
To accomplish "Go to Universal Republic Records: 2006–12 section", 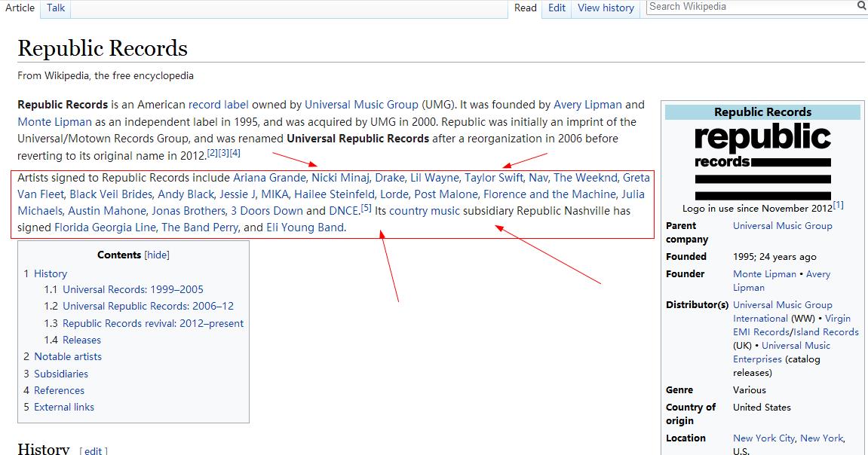I will [148, 306].
